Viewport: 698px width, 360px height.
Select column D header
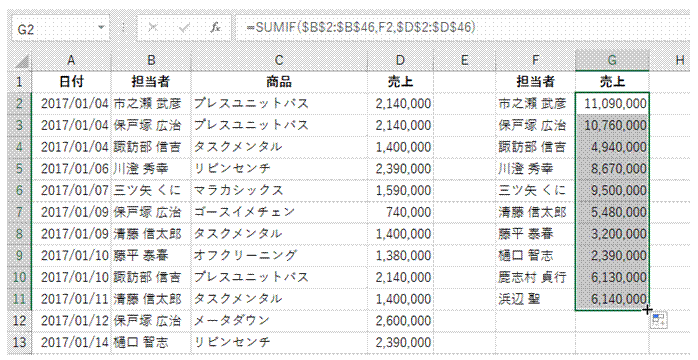(400, 61)
